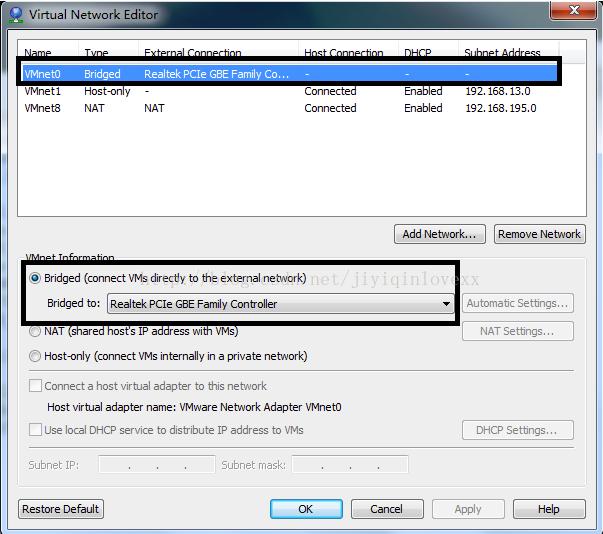The height and width of the screenshot is (534, 603).
Task: Sort by the Type column header
Action: tap(108, 52)
